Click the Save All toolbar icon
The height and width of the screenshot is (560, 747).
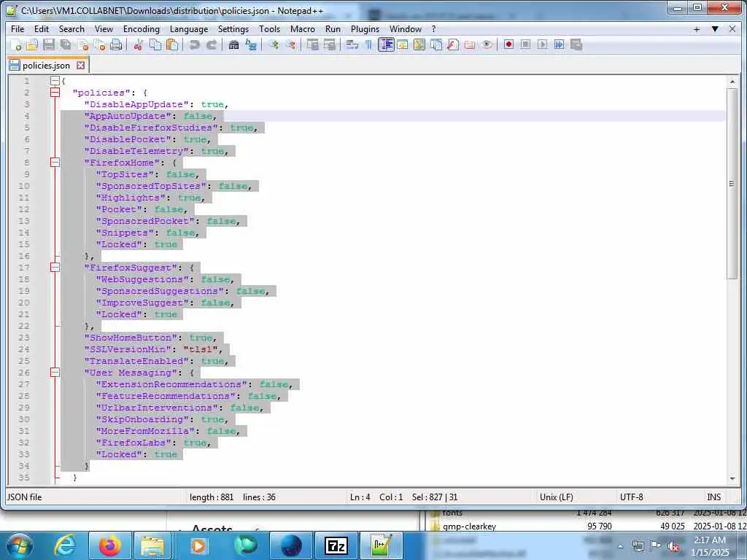pyautogui.click(x=66, y=44)
